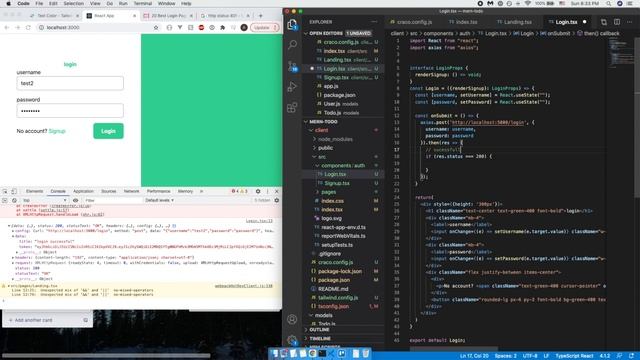Open Explorer panel more actions ellipsis
640x360 pixels.
(374, 22)
